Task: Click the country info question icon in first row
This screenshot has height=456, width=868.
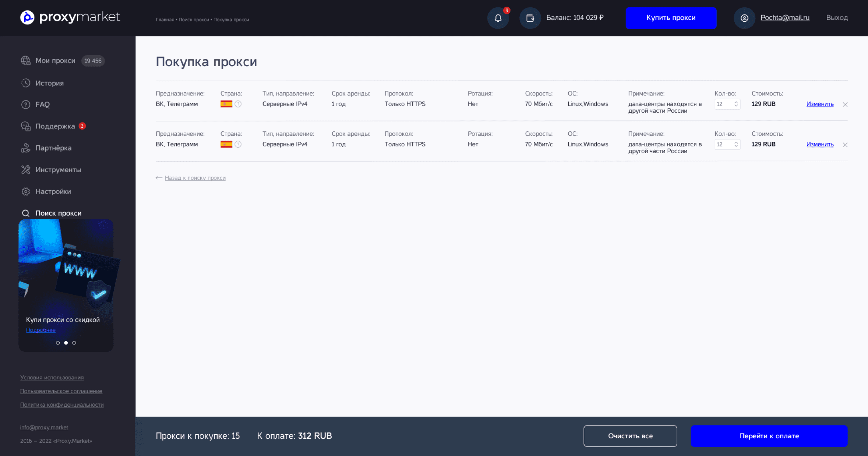Action: [x=238, y=104]
